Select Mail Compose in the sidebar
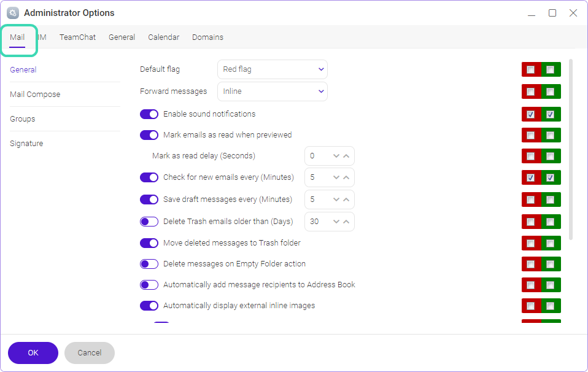Viewport: 588px width, 372px height. tap(35, 94)
